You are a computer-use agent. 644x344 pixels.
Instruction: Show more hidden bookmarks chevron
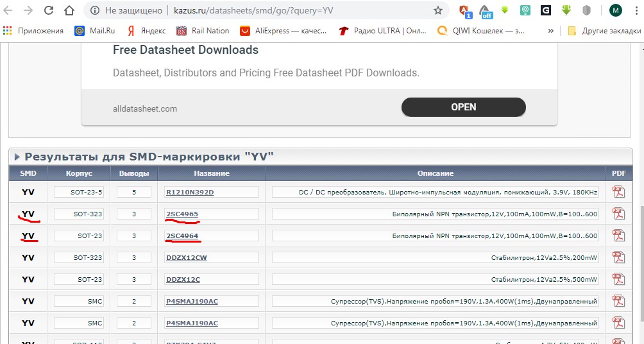550,31
